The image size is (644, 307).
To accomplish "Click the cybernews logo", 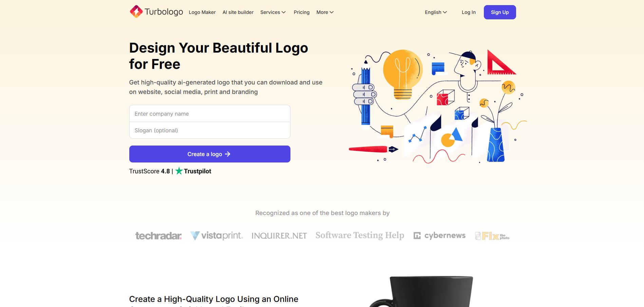I will pyautogui.click(x=439, y=235).
